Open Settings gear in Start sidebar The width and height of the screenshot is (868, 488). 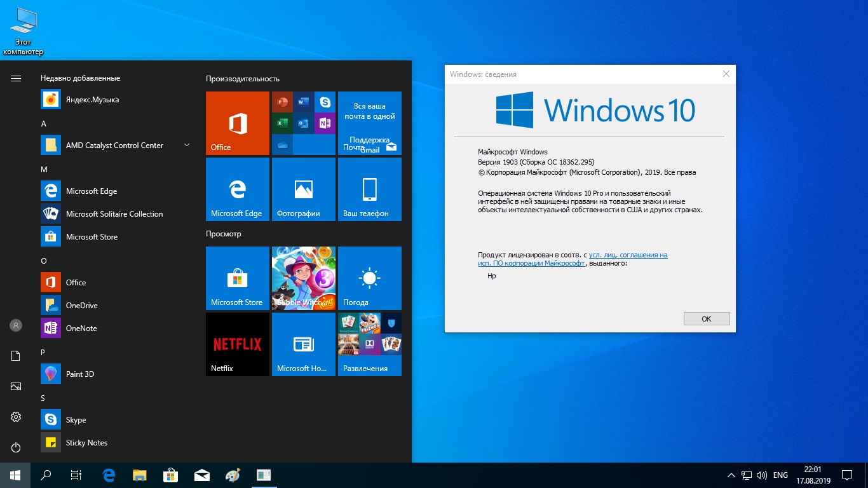(x=16, y=417)
